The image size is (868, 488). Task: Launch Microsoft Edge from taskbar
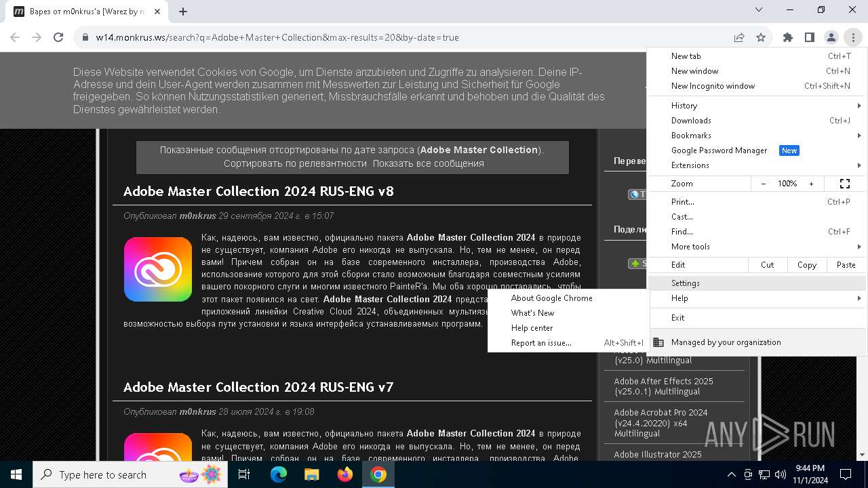(x=279, y=474)
